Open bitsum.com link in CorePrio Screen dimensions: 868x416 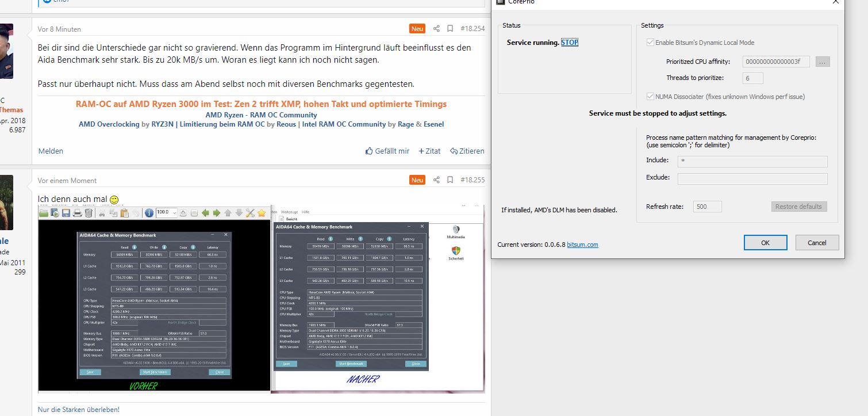point(582,245)
